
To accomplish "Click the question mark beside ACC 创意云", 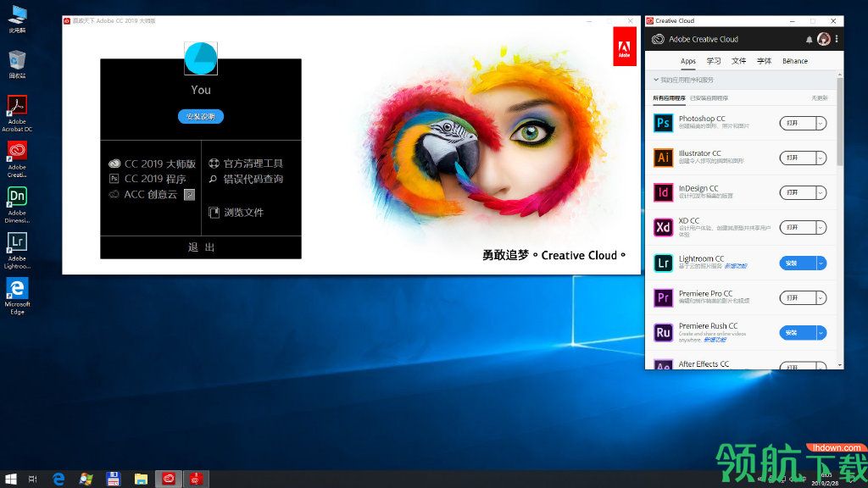I will [189, 195].
